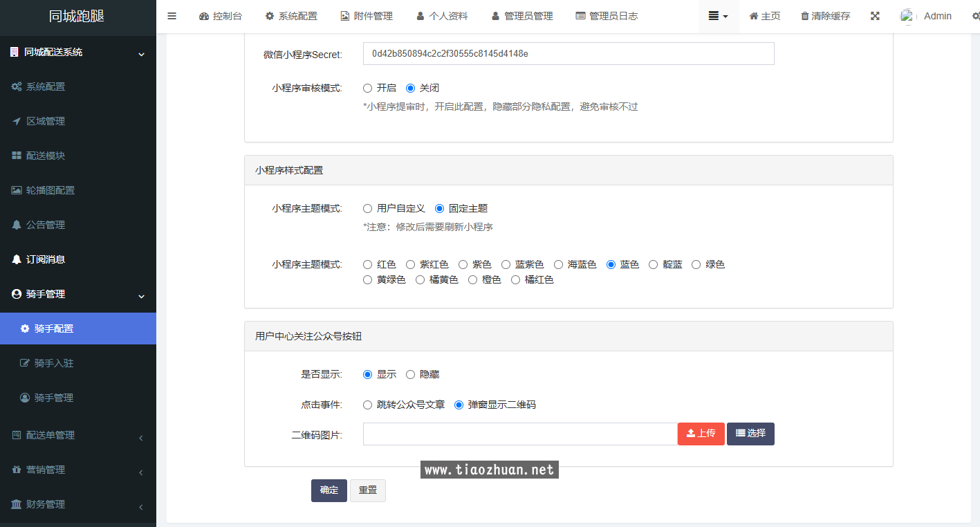Viewport: 980px width, 527px height.
Task: Click the red 上传 button
Action: point(701,434)
